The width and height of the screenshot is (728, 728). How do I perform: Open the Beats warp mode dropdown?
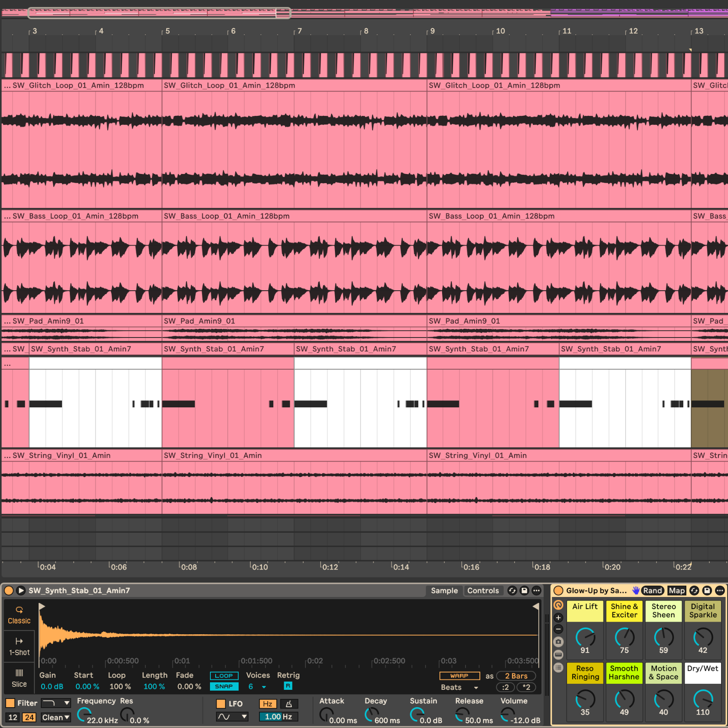(x=460, y=687)
